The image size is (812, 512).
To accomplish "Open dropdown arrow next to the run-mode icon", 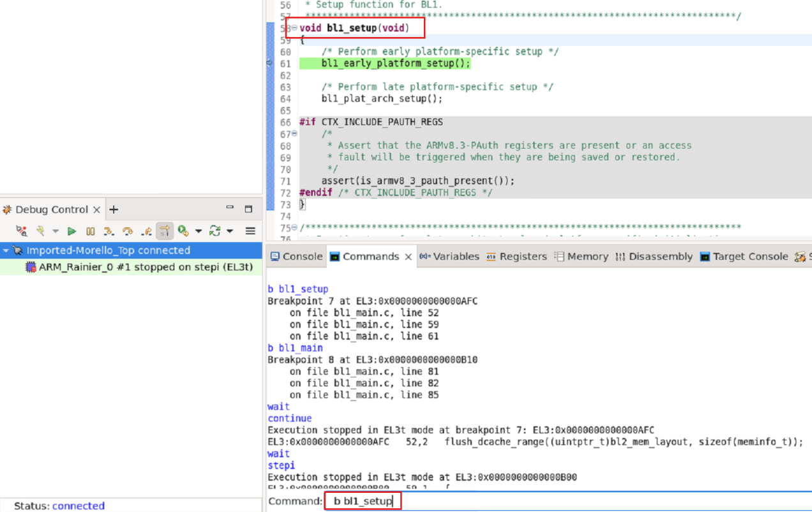I will (198, 231).
